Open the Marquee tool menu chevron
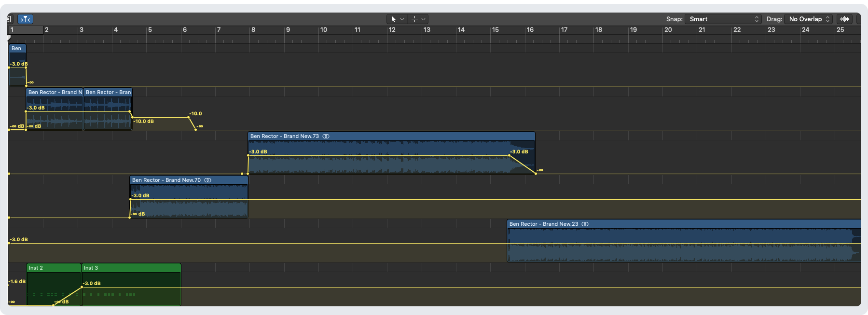This screenshot has width=868, height=315. click(x=423, y=19)
